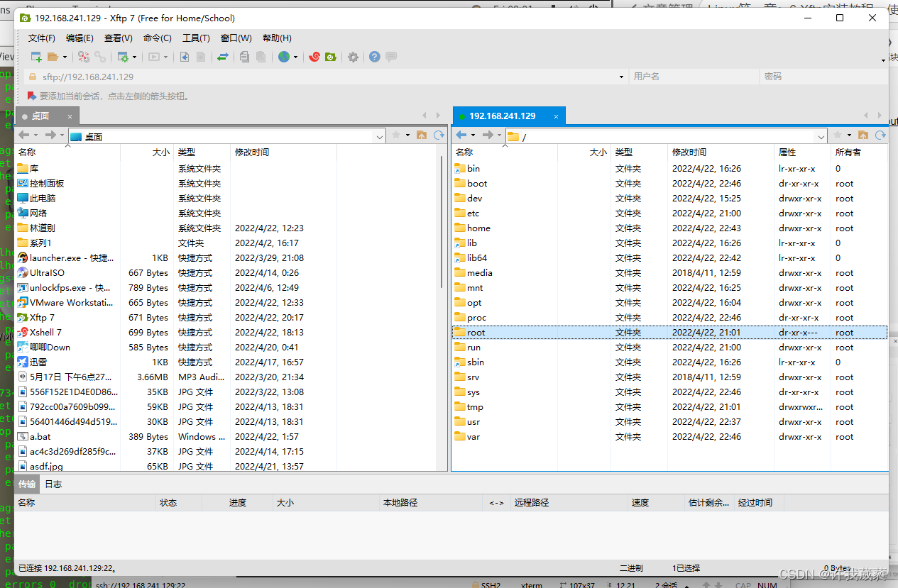Go forward in the local 桌面 pane
898x588 pixels.
pyautogui.click(x=50, y=135)
